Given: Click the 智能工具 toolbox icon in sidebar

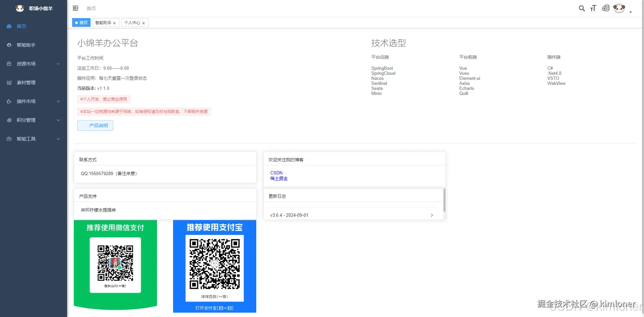Looking at the screenshot, I should [x=9, y=139].
